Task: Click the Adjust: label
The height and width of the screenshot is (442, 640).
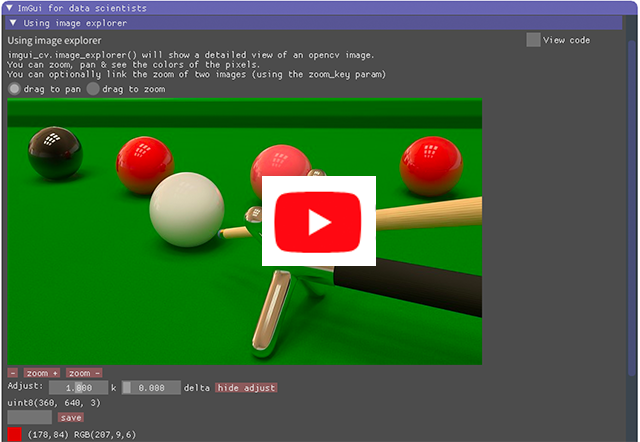Action: (x=25, y=386)
